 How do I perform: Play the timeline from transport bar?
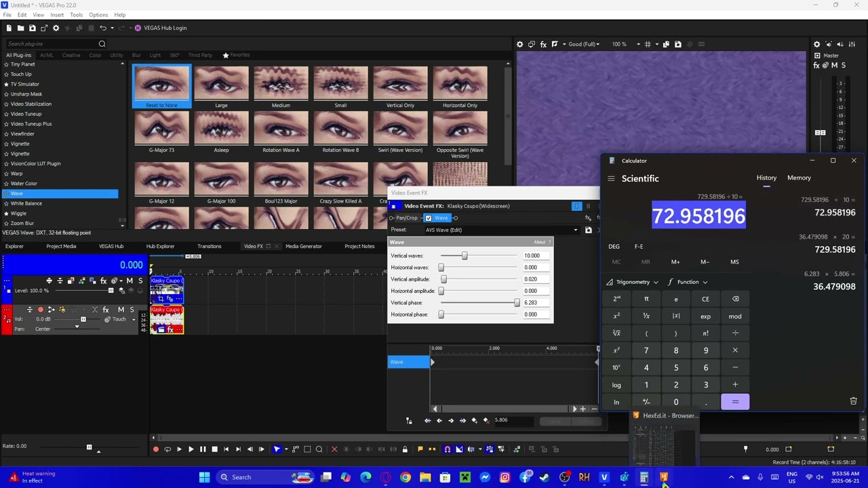(x=191, y=449)
